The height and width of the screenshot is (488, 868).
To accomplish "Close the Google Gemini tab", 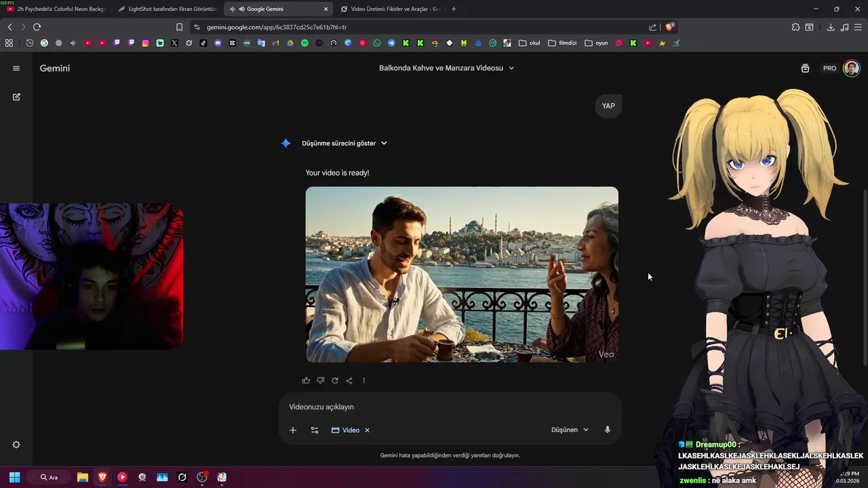I will pos(325,9).
